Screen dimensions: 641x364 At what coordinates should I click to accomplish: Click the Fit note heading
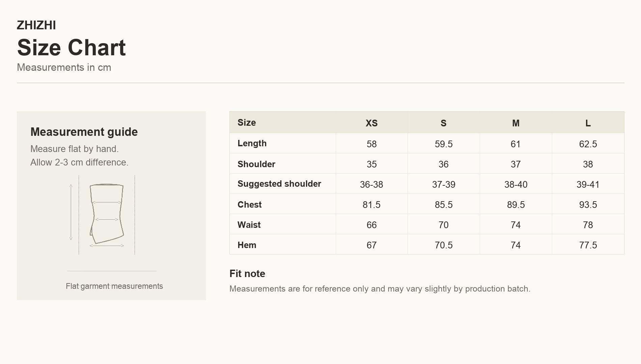[247, 273]
